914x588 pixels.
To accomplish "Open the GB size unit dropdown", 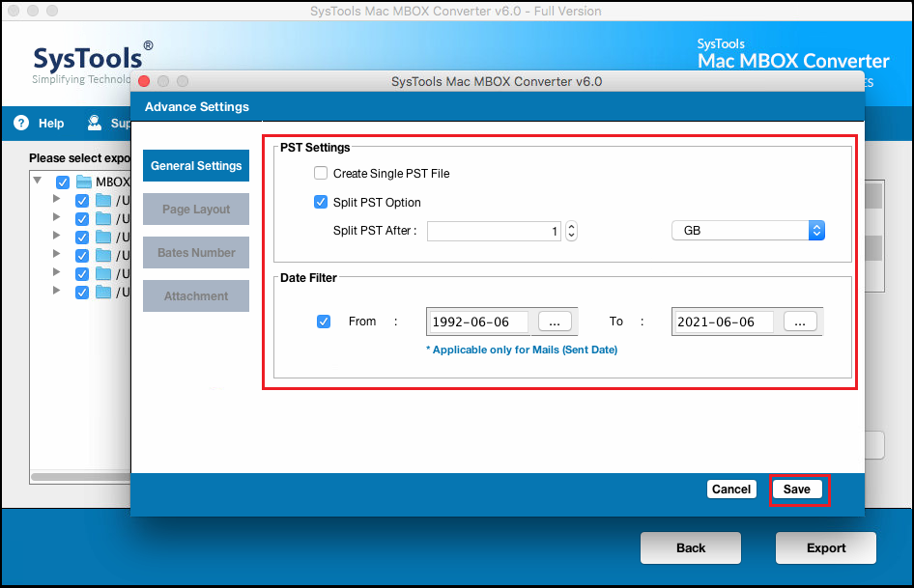I will 748,231.
